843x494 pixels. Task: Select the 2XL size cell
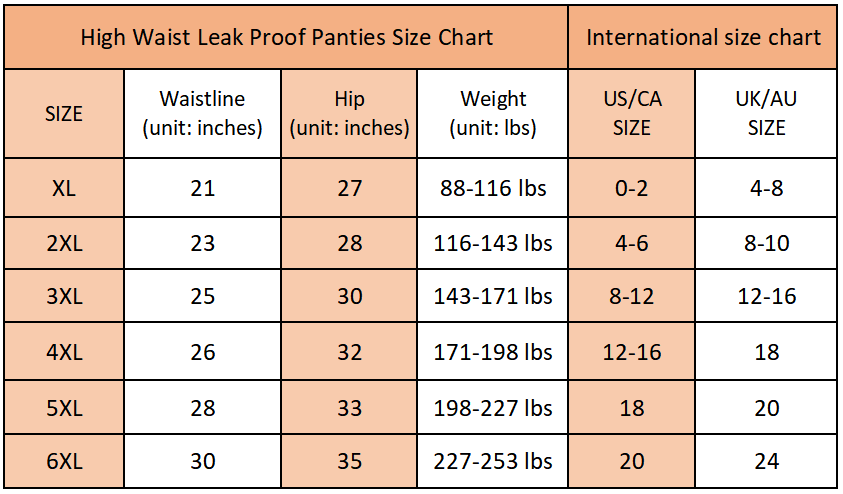click(64, 244)
